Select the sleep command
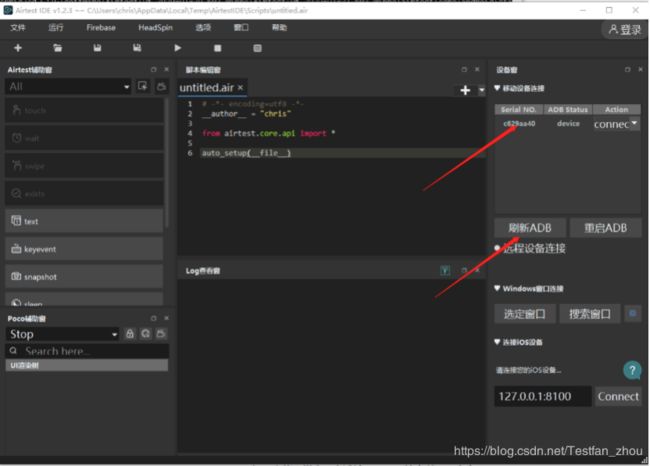 tap(84, 300)
